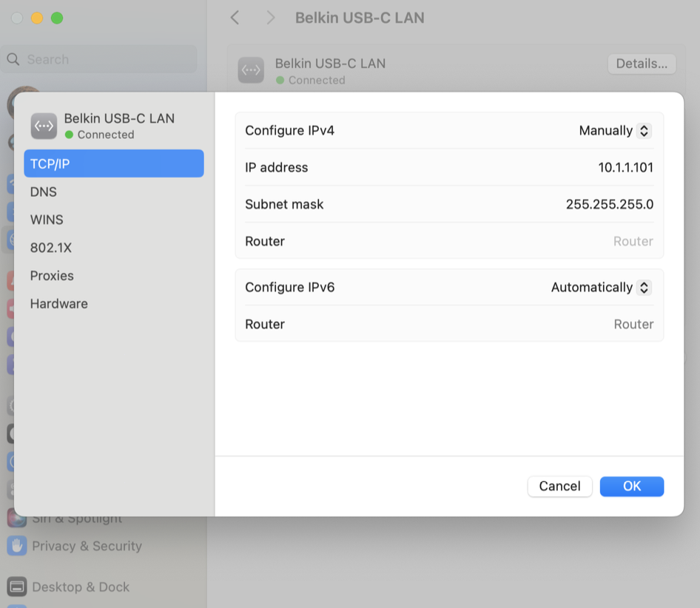Click the Desktop & Dock icon

click(x=17, y=587)
